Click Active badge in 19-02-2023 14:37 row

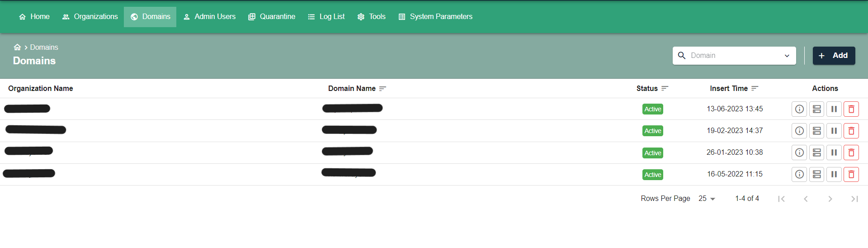(653, 131)
